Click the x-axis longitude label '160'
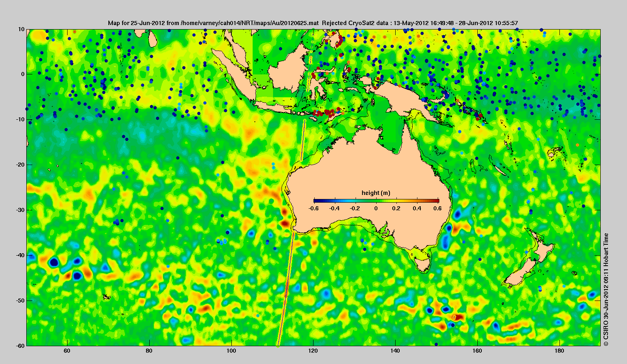The width and height of the screenshot is (627, 364). (x=477, y=351)
